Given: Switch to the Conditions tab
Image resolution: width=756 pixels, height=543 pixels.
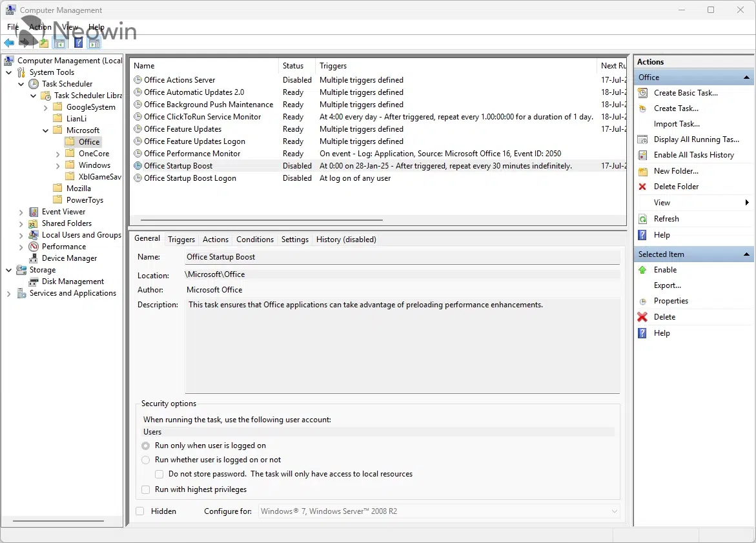Looking at the screenshot, I should (255, 239).
